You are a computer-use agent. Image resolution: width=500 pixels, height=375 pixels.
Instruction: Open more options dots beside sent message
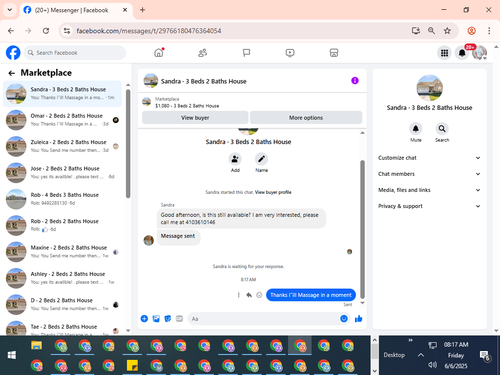click(239, 295)
